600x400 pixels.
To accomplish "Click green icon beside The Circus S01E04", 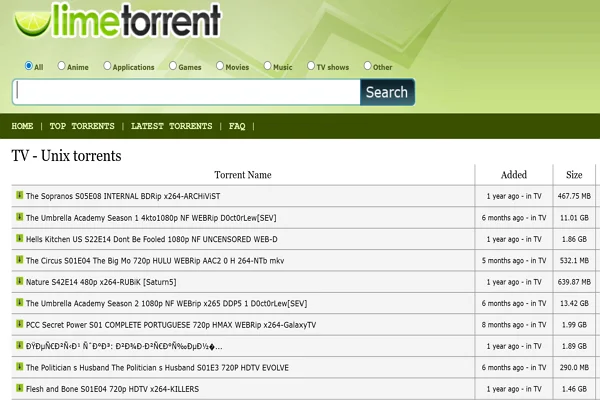I will [19, 260].
